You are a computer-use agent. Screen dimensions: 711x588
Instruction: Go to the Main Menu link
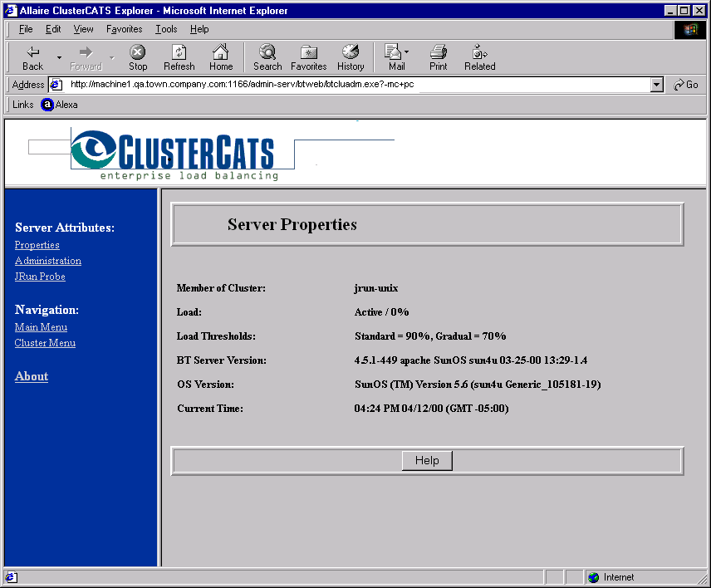[41, 327]
